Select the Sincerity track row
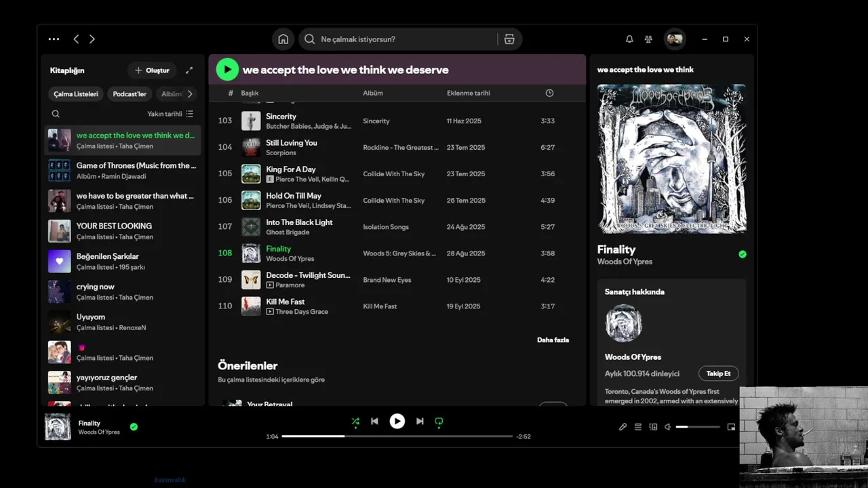The width and height of the screenshot is (868, 488). click(397, 121)
